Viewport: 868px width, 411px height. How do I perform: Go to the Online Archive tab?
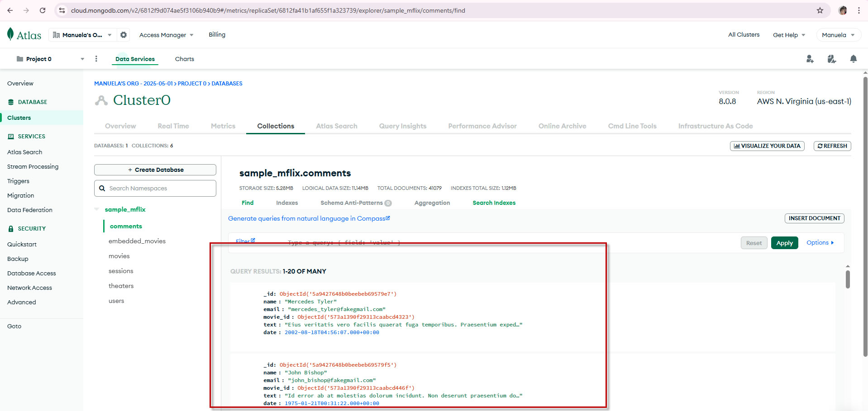tap(562, 126)
